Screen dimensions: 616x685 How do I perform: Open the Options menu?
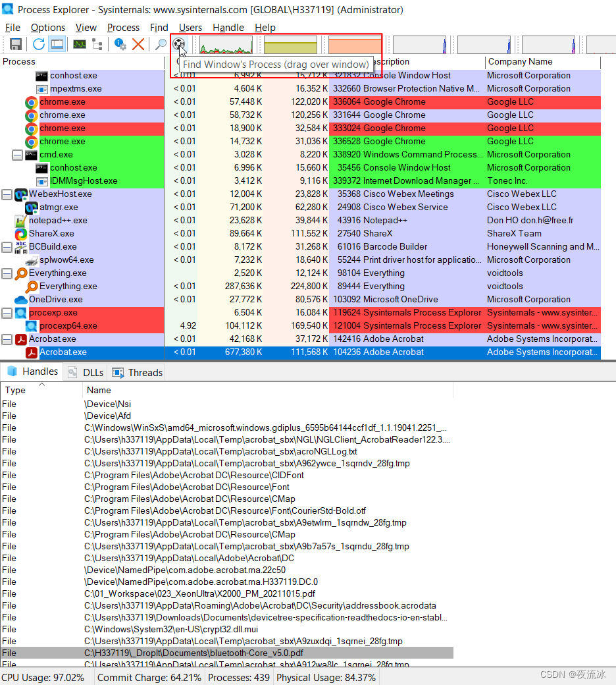(48, 28)
